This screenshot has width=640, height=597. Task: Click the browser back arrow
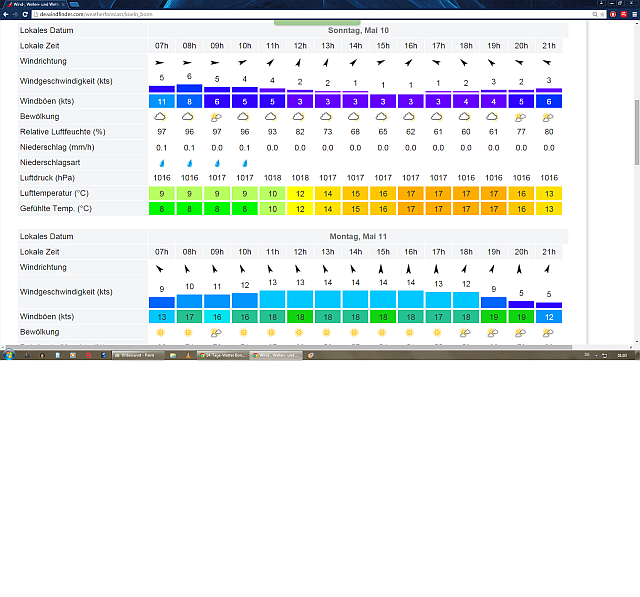tap(6, 15)
